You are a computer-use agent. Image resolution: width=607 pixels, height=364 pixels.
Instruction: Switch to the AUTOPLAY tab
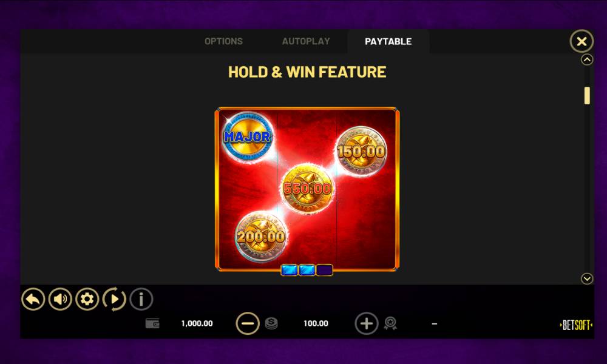click(306, 41)
